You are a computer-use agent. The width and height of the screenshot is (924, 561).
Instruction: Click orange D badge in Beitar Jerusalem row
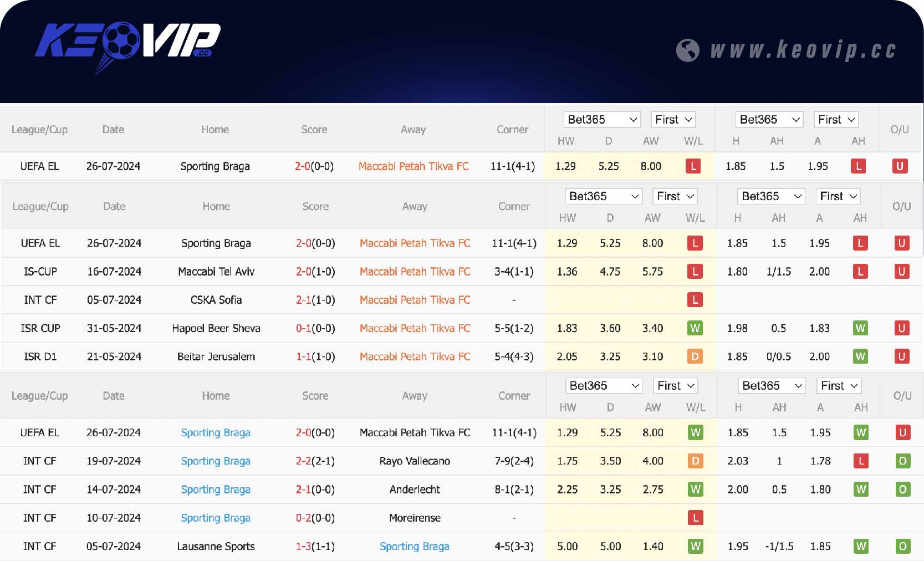pos(695,356)
